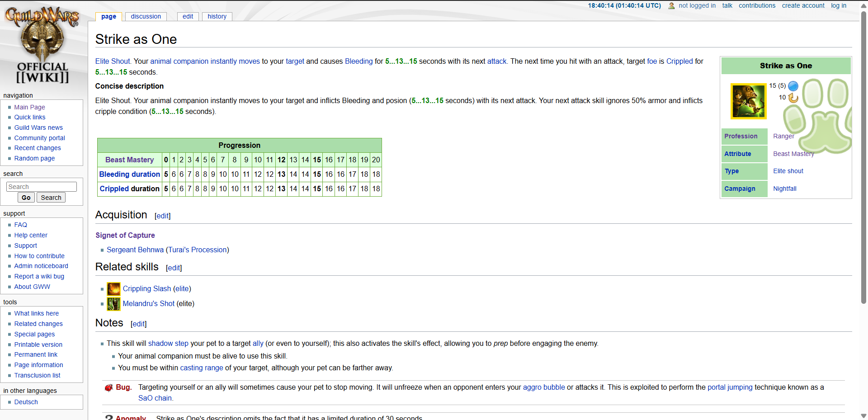Click the red Bug icon in Notes
Screen dimensions: 868x420
108,388
